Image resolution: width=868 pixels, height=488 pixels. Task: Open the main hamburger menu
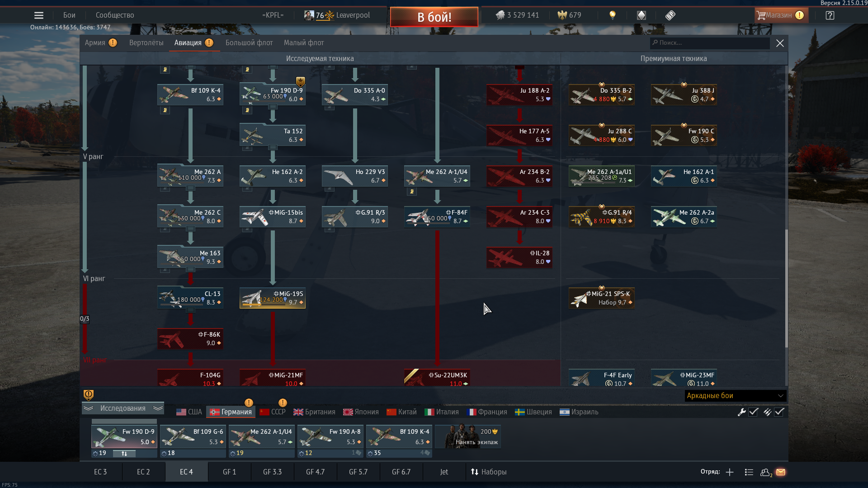click(39, 15)
